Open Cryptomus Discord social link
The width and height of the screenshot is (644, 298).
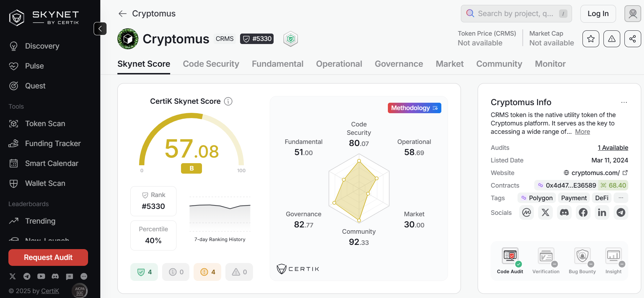pos(564,212)
